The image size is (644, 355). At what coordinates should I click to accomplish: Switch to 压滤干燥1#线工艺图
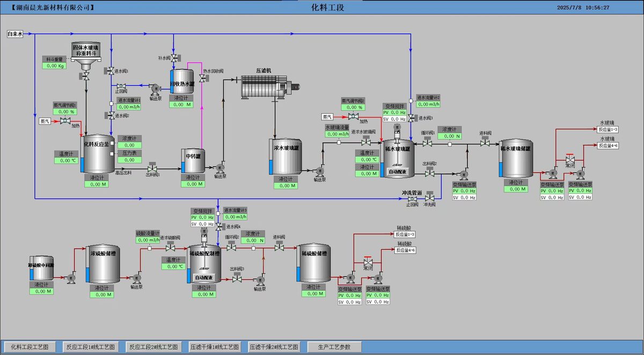[215, 347]
